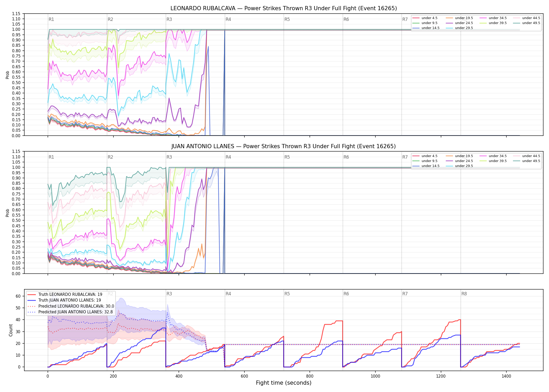The height and width of the screenshot is (392, 549).
Task: Click the R3 round marker in middle chart
Action: point(169,157)
